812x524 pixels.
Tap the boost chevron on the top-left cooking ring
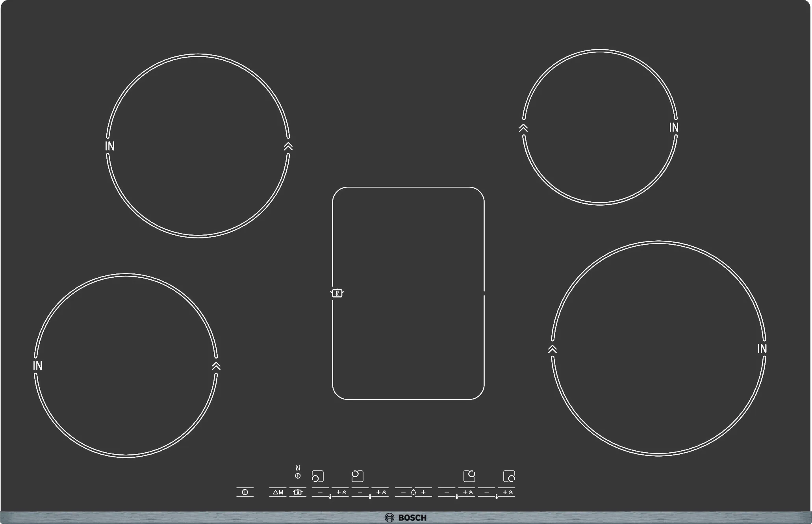pos(288,147)
